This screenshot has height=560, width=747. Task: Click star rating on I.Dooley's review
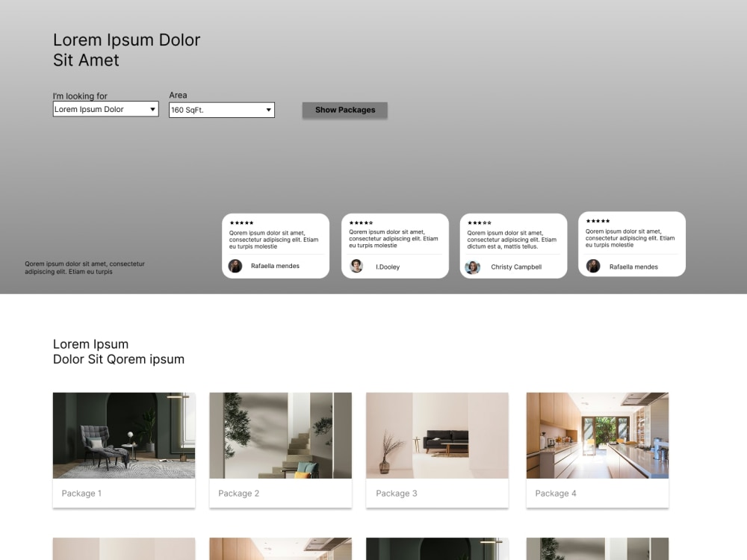coord(361,223)
